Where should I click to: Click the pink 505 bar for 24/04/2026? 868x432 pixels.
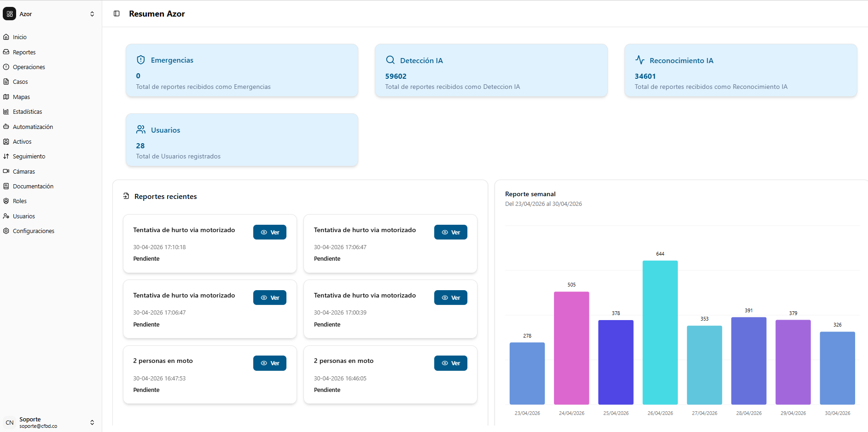pos(571,348)
